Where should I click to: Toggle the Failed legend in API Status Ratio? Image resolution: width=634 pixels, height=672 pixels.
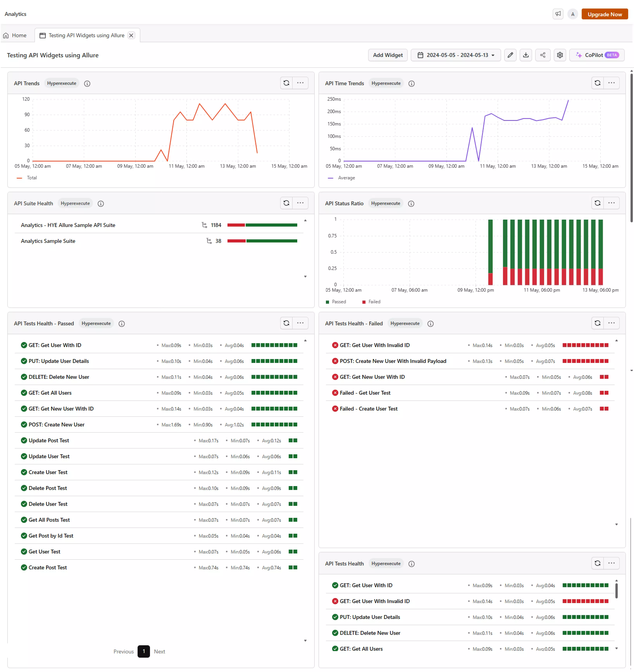coord(371,302)
